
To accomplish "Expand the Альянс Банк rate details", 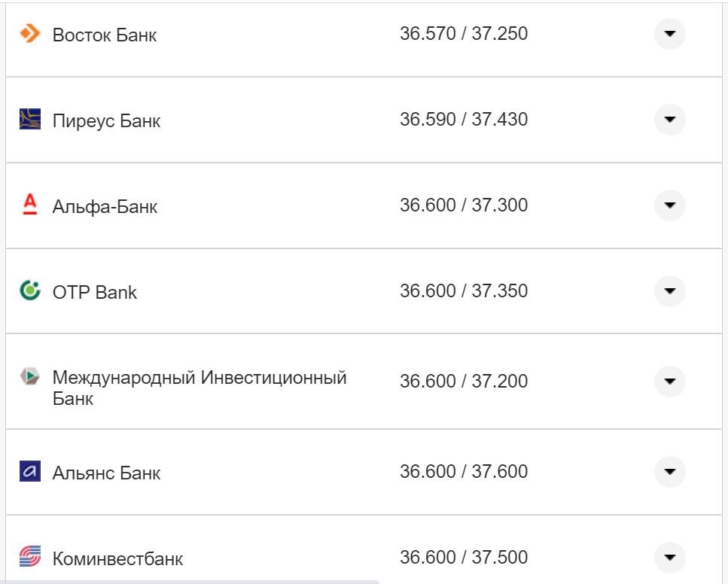I will click(669, 472).
